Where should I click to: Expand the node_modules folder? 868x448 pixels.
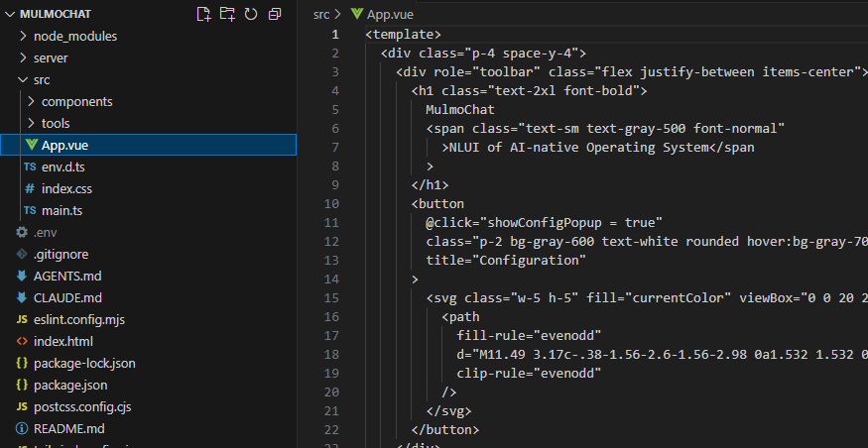74,36
